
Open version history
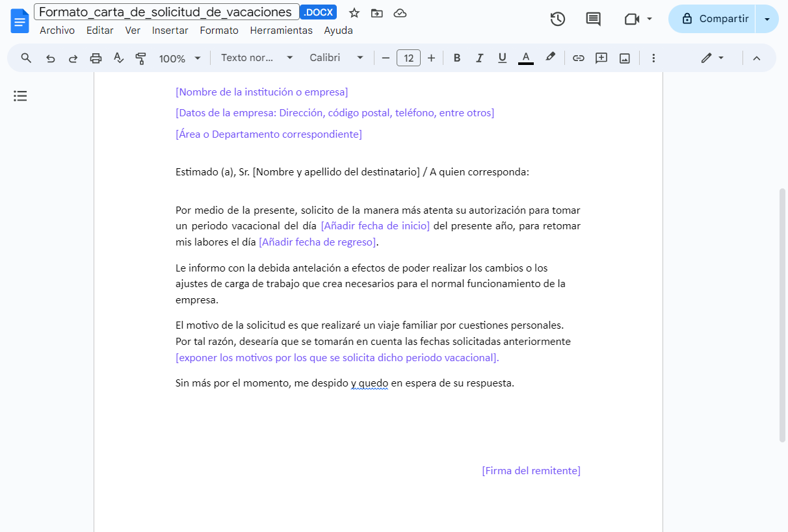pyautogui.click(x=557, y=19)
